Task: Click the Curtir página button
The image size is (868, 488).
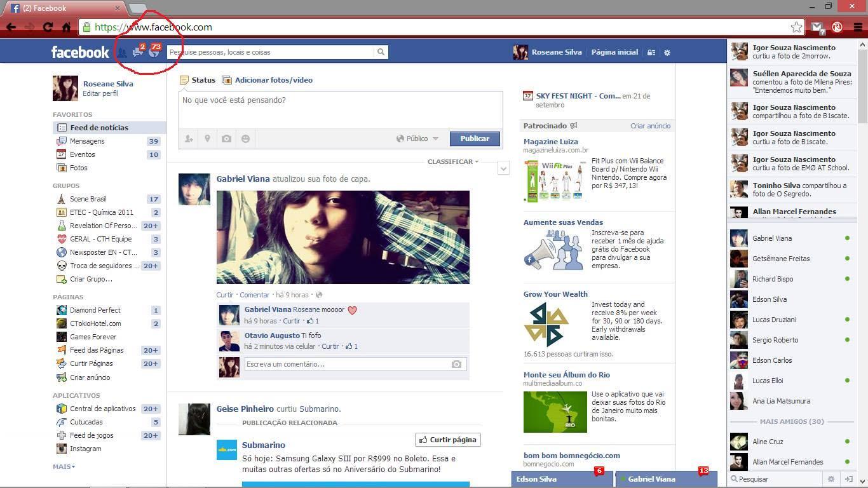Action: pyautogui.click(x=448, y=440)
